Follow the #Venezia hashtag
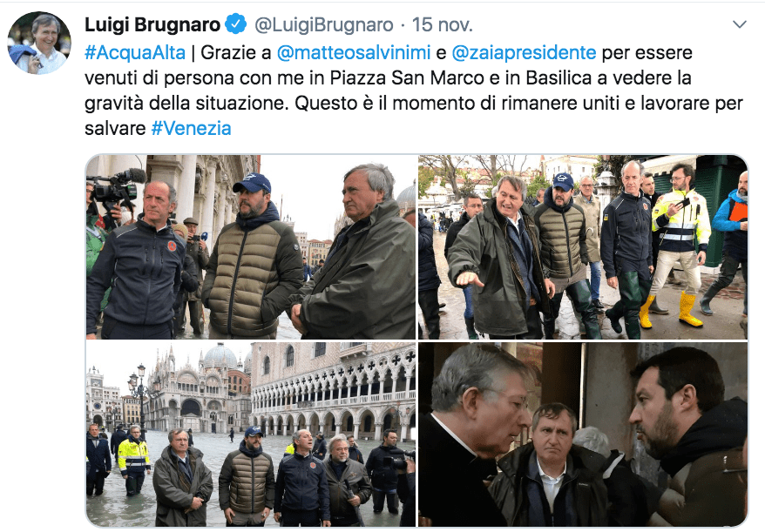 coord(192,129)
